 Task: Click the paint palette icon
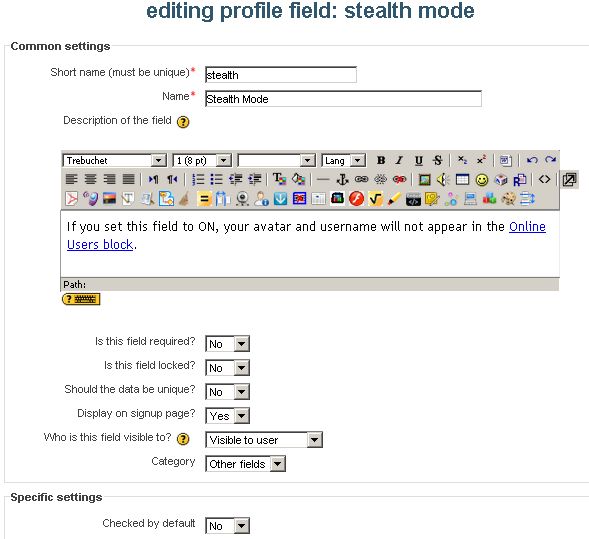[508, 198]
